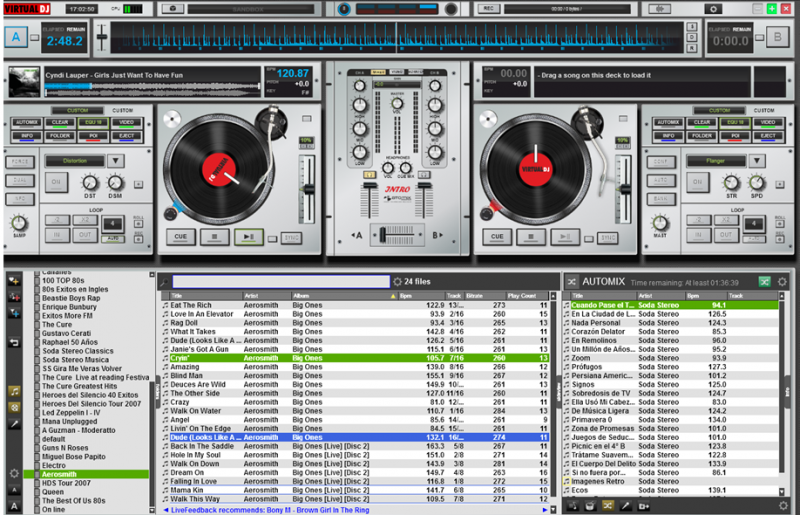This screenshot has width=800, height=515.
Task: Sort the song list by Play Count header
Action: coord(526,296)
